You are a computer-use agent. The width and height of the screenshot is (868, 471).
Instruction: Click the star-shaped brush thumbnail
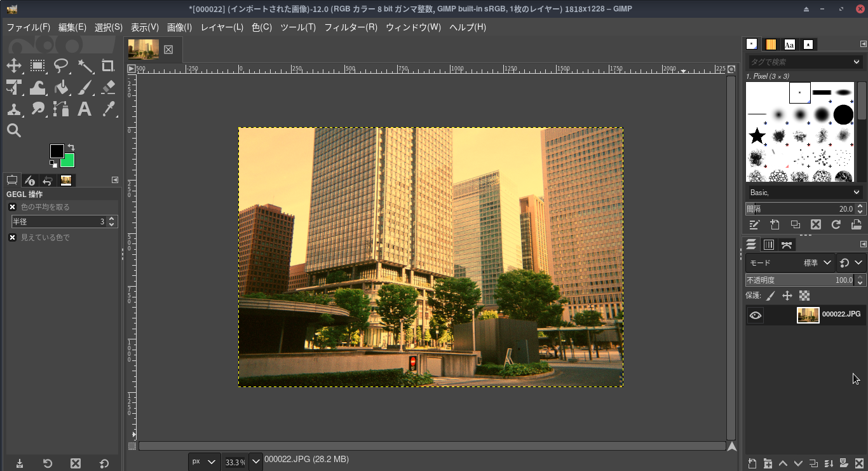pos(757,135)
